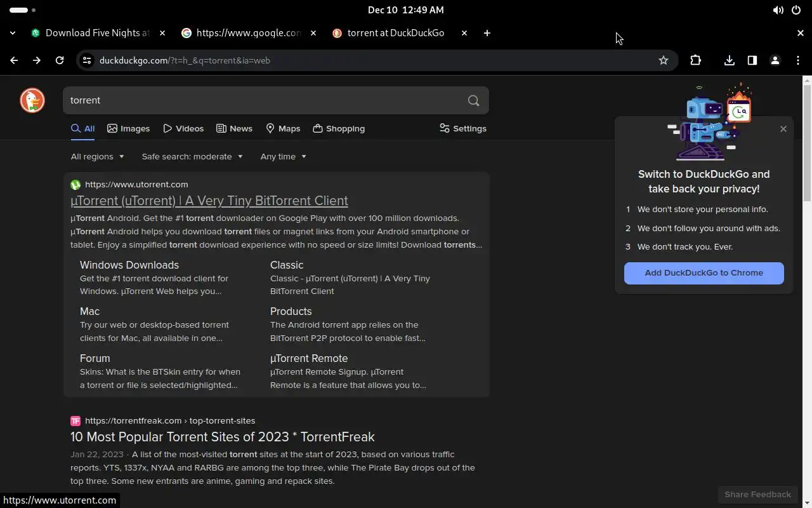Toggle the browser side panel icon
The image size is (812, 508).
(752, 60)
